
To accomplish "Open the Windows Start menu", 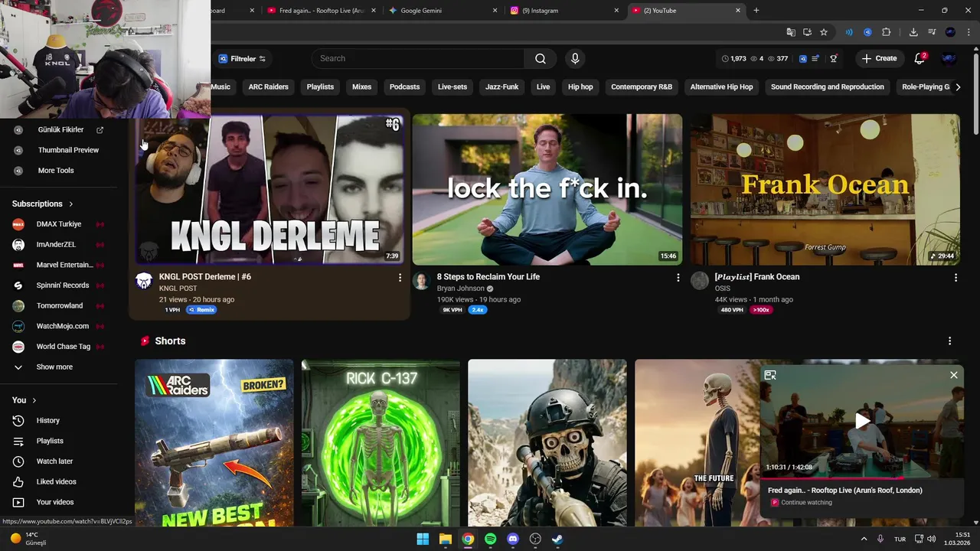I will point(423,539).
